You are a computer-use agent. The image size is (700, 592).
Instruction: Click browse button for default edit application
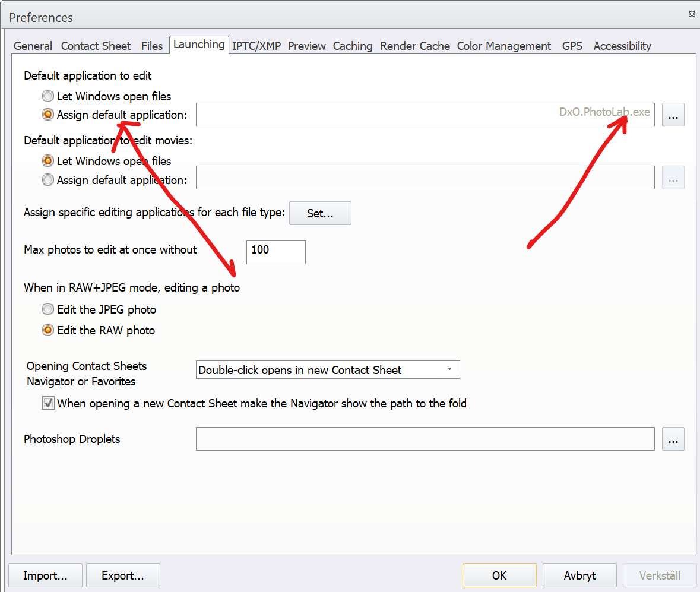point(673,115)
